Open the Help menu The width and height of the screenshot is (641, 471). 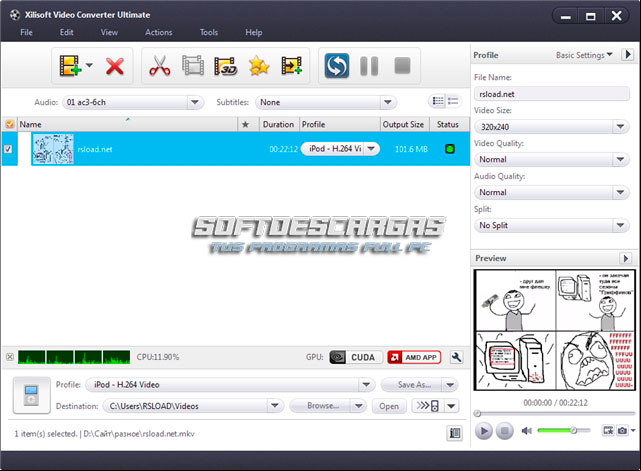point(253,32)
